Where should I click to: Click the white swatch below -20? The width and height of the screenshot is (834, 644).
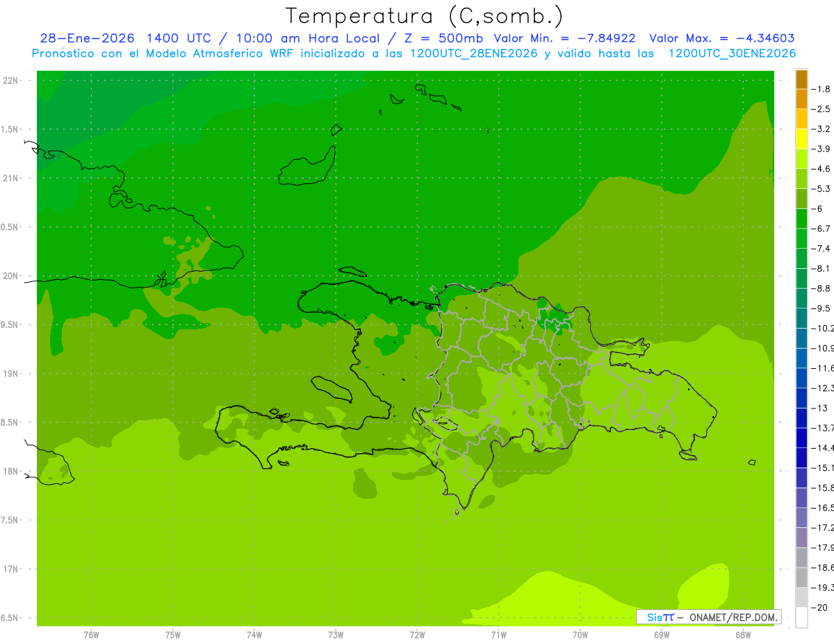(x=801, y=618)
